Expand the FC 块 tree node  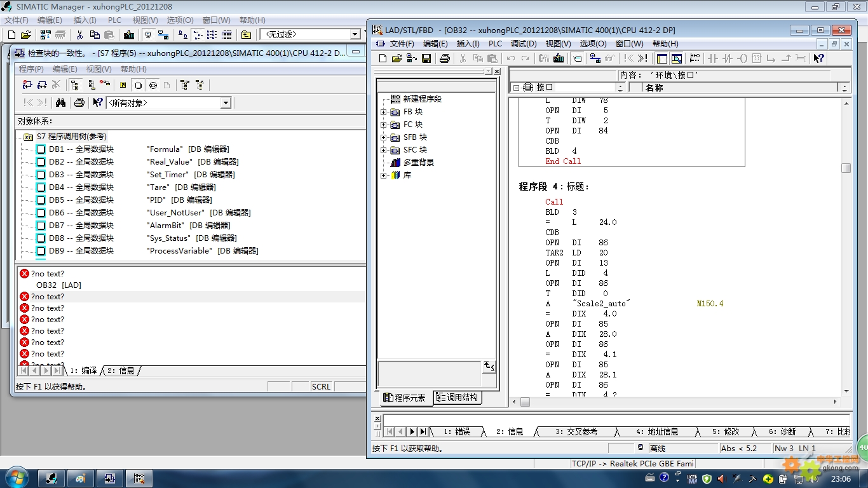click(x=384, y=125)
